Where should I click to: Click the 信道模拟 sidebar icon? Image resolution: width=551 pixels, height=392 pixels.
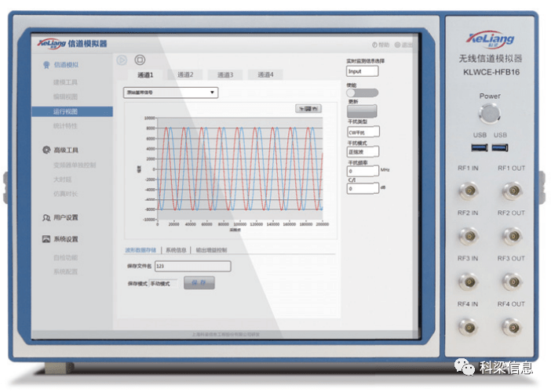[x=46, y=65]
